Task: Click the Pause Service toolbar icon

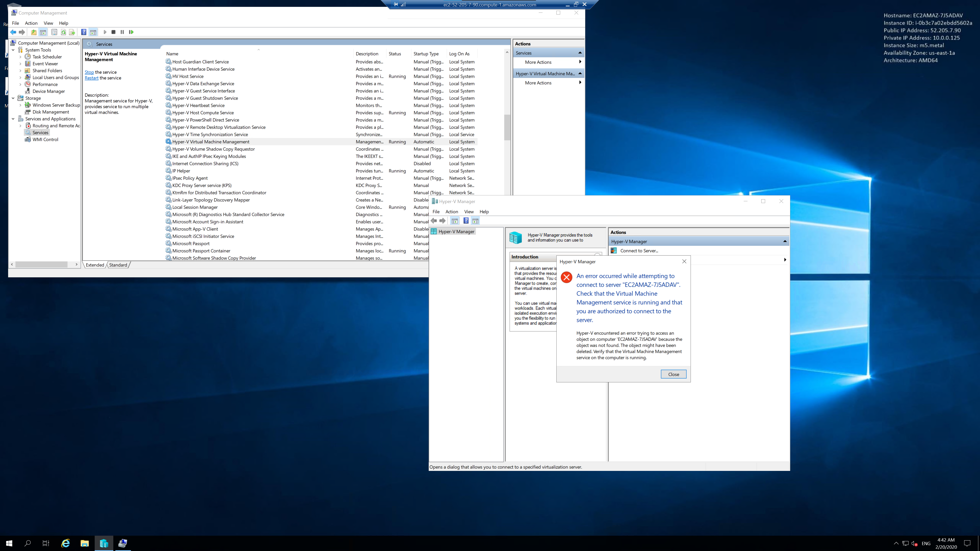Action: pos(122,32)
